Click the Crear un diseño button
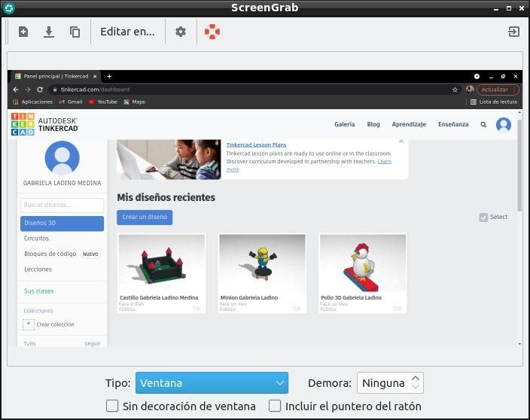This screenshot has height=420, width=530. (145, 218)
